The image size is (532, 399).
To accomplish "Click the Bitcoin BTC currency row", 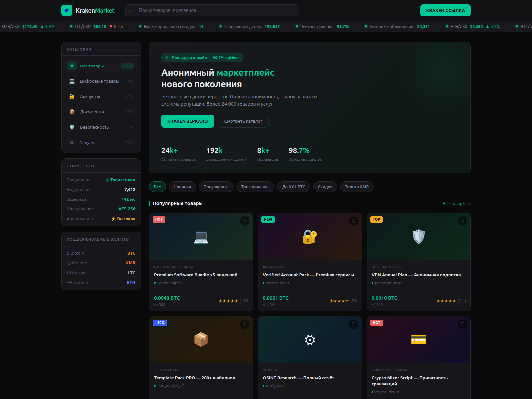I will tap(101, 253).
